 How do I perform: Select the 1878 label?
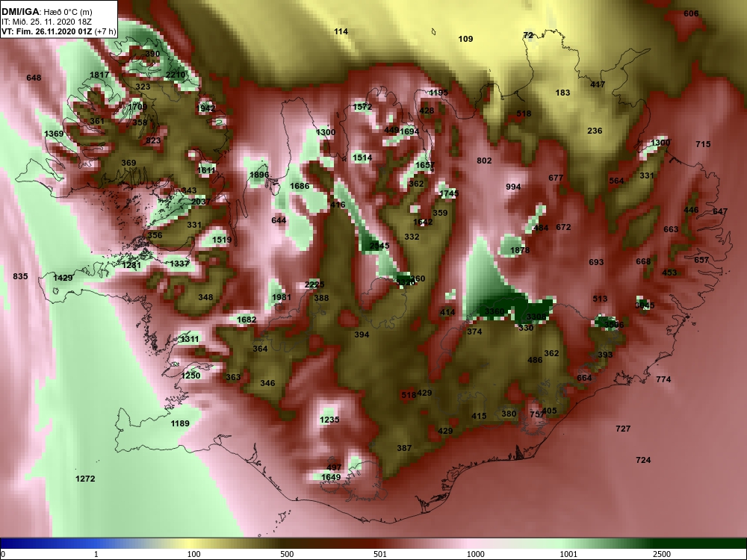tap(520, 250)
